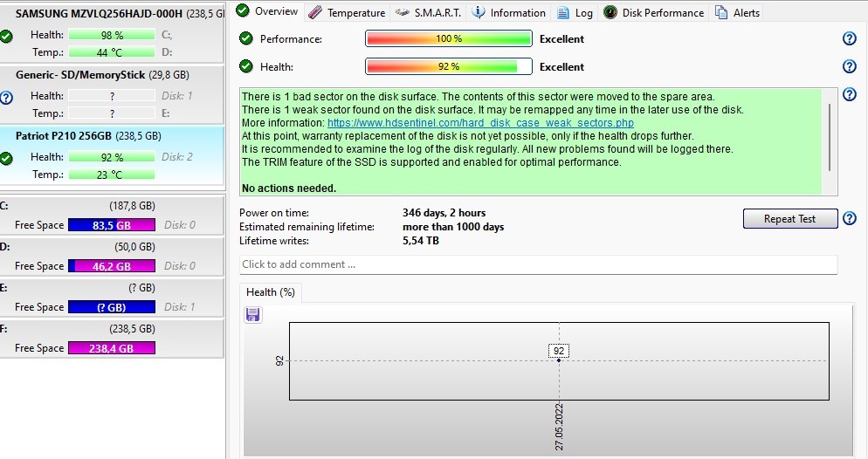This screenshot has width=868, height=459.
Task: Click the Temperature tab thermometer icon
Action: 315,12
